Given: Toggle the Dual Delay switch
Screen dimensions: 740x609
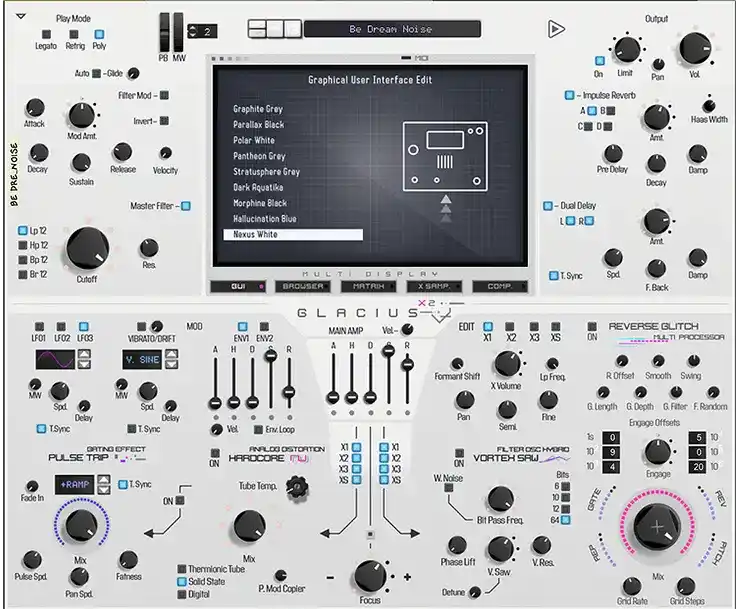Looking at the screenshot, I should pos(547,205).
